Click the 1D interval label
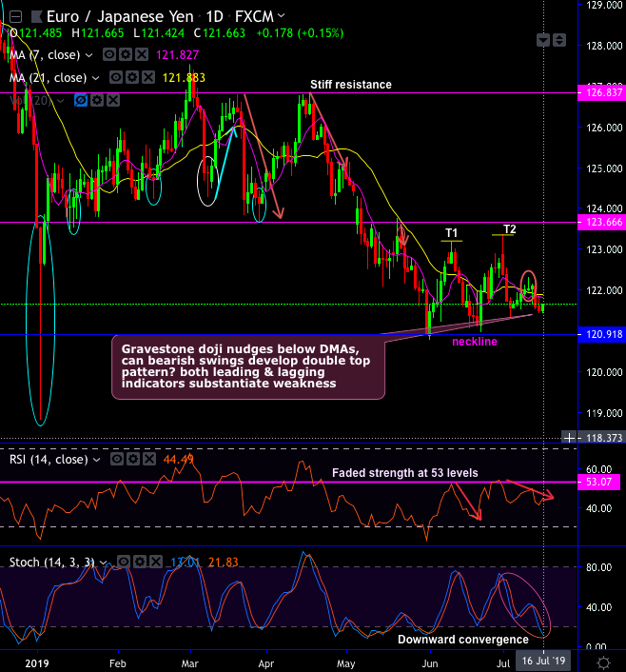This screenshot has height=672, width=626. click(x=214, y=17)
